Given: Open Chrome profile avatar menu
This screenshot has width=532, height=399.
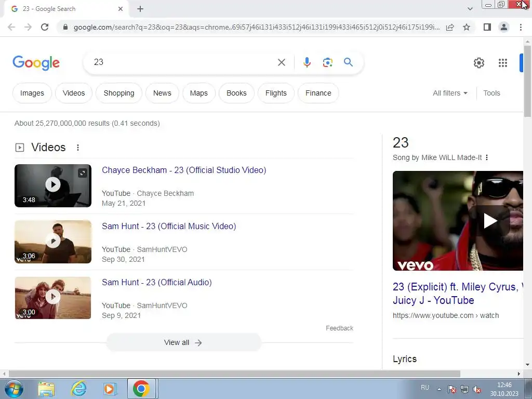Looking at the screenshot, I should (x=504, y=27).
